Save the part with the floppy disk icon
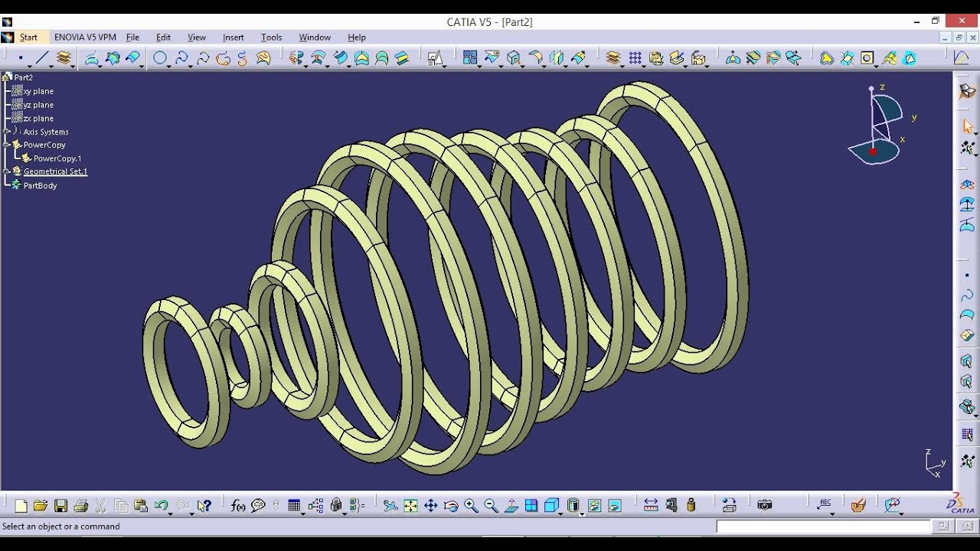The width and height of the screenshot is (980, 551). pos(60,506)
